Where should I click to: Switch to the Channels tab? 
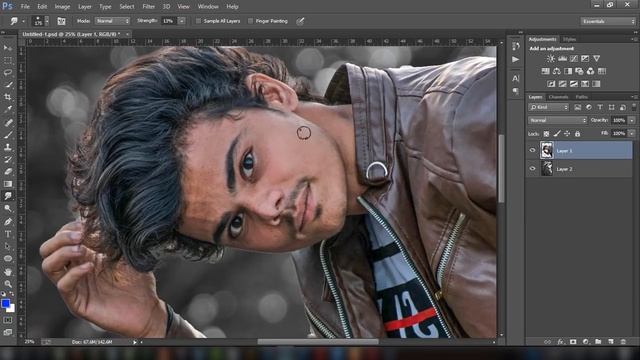[558, 97]
